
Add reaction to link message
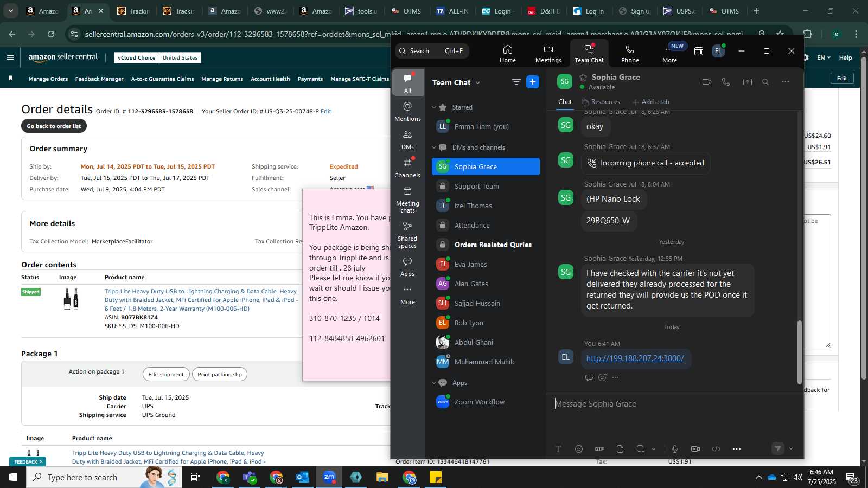[602, 377]
